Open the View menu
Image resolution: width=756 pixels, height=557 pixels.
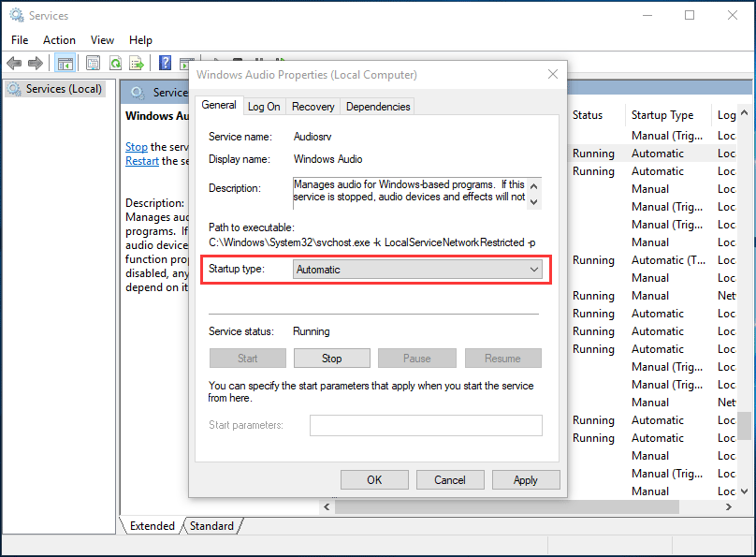102,40
